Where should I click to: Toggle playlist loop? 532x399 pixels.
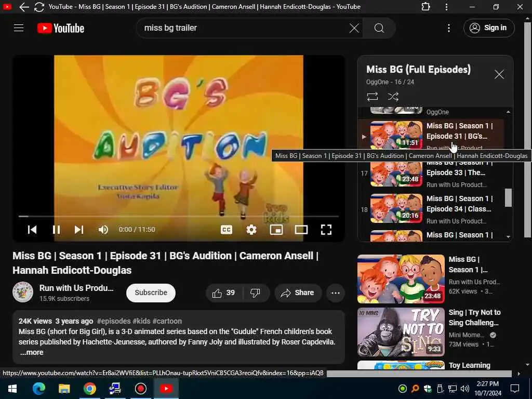click(x=372, y=97)
